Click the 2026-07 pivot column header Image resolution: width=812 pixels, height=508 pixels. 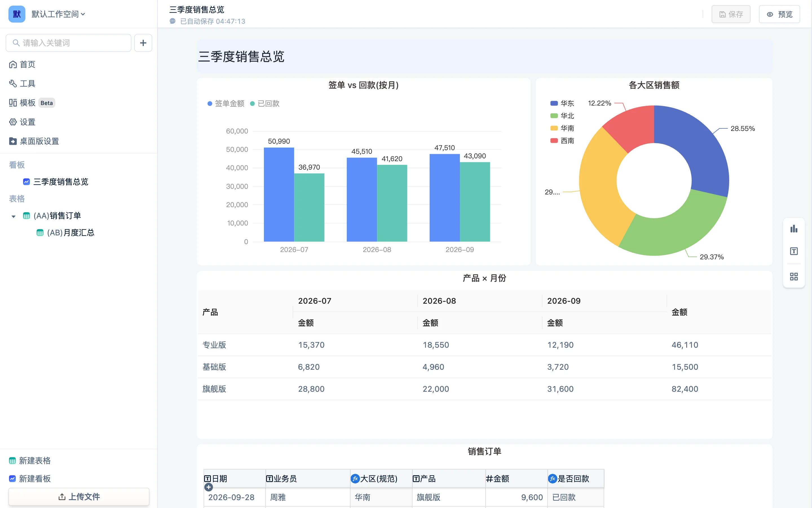(315, 301)
